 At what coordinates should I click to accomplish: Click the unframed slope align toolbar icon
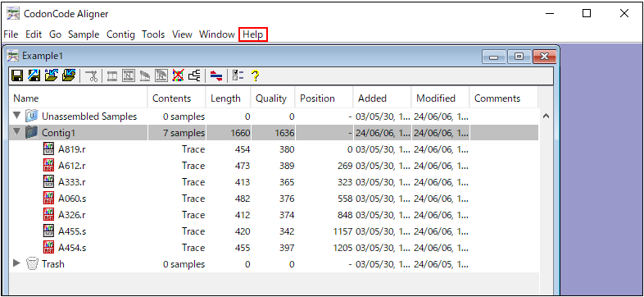coord(145,75)
